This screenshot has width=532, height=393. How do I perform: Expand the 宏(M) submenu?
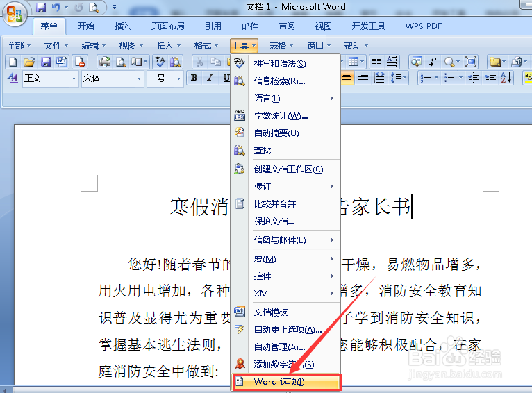pyautogui.click(x=285, y=259)
